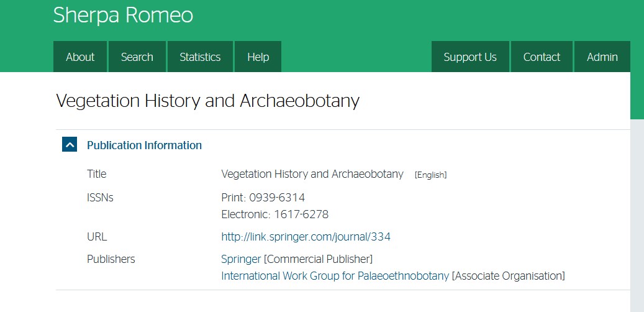644x312 pixels.
Task: Click the [Associate Organisation] text
Action: (509, 276)
